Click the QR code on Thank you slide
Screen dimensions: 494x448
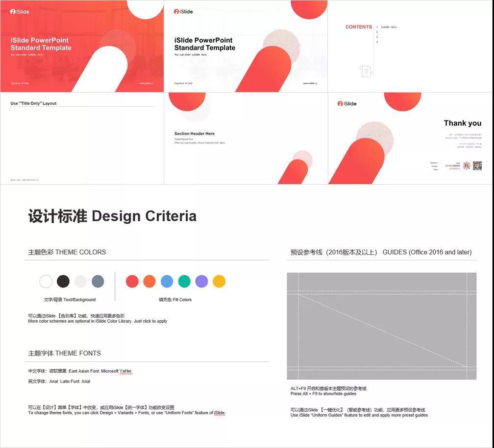pos(477,165)
